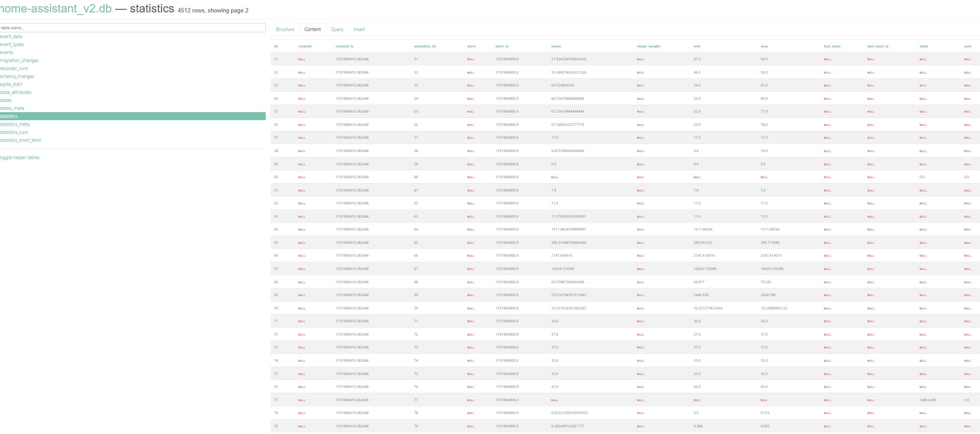
Task: Sort by the start column header
Action: point(471,46)
